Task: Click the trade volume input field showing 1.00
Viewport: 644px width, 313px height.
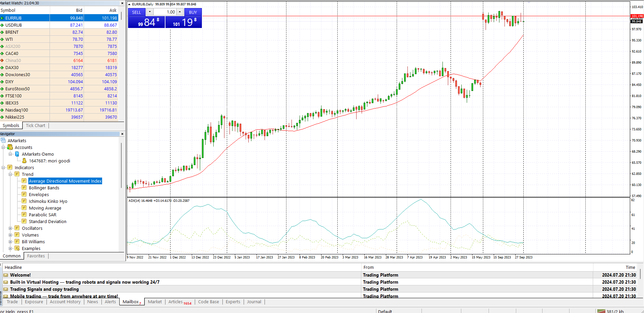Action: click(x=165, y=12)
